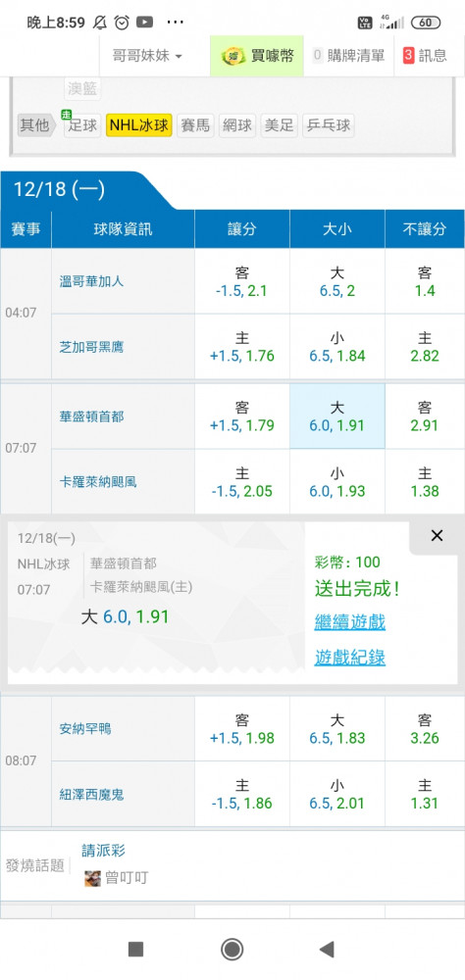The image size is (465, 980).
Task: Pick 紐澤西魔鬼 主 1.31 moneyline
Action: coord(425,794)
